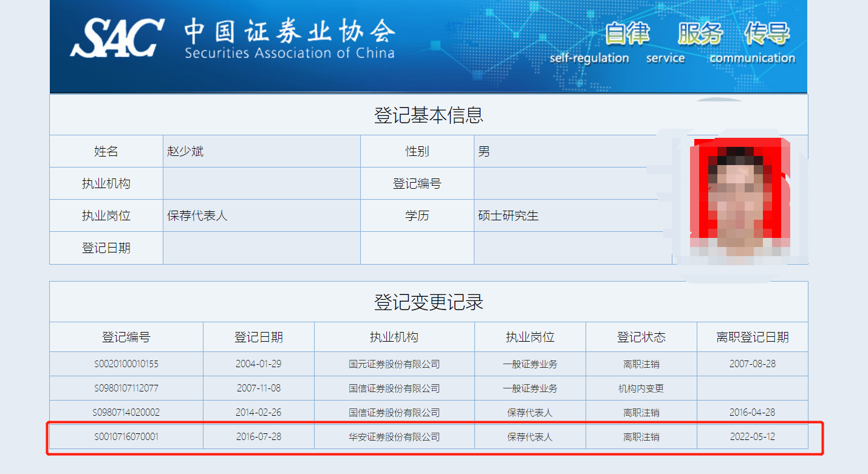Select registration number S0020100010155
Image resolution: width=868 pixels, height=474 pixels.
point(126,364)
